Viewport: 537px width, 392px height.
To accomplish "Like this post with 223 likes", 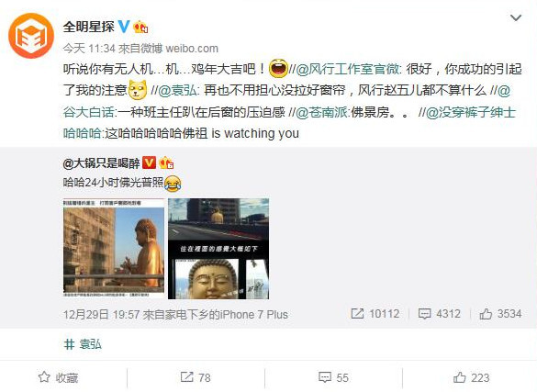I will [471, 377].
